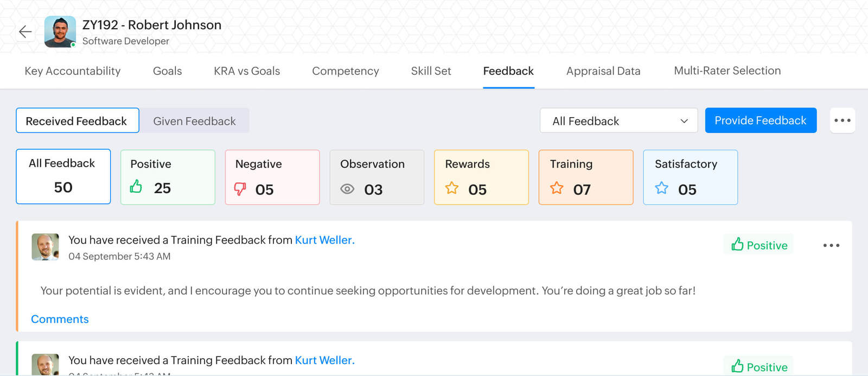Open first feedback entry's three-dot menu
The width and height of the screenshot is (868, 376).
831,245
